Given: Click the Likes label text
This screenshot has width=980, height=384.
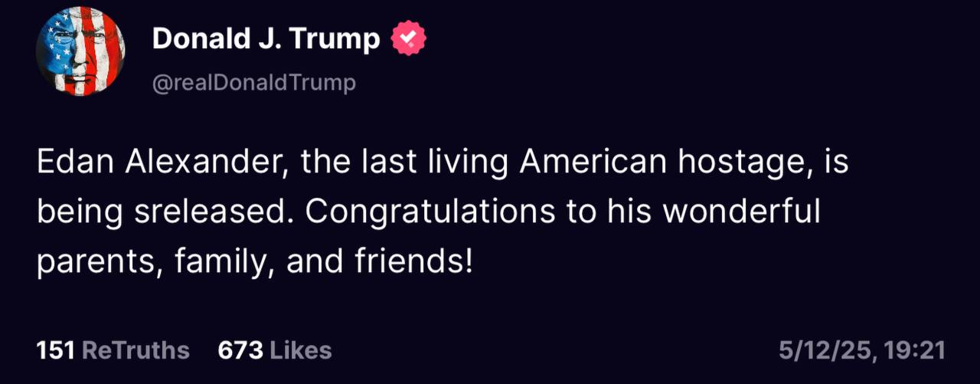Looking at the screenshot, I should point(301,350).
